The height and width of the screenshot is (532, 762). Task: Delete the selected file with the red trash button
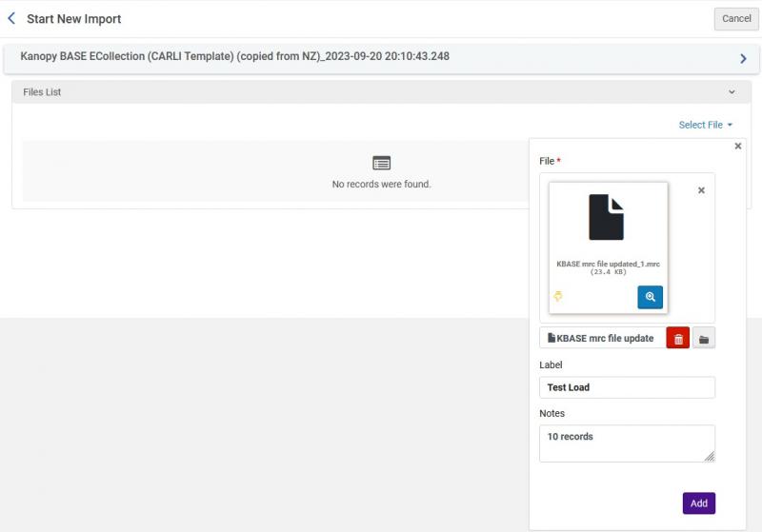pyautogui.click(x=677, y=339)
